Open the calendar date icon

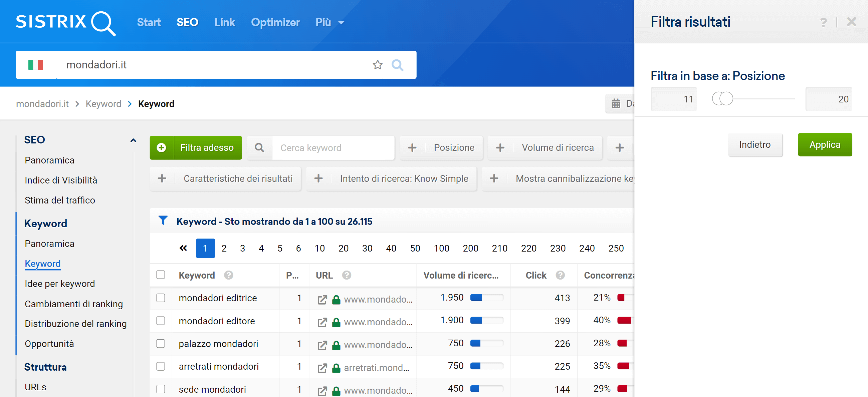[x=616, y=103]
